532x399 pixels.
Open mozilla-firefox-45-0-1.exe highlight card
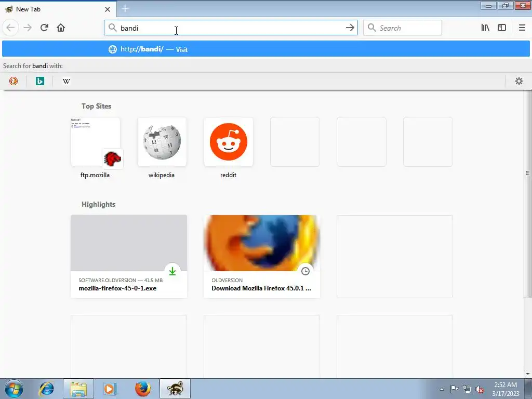[129, 257]
